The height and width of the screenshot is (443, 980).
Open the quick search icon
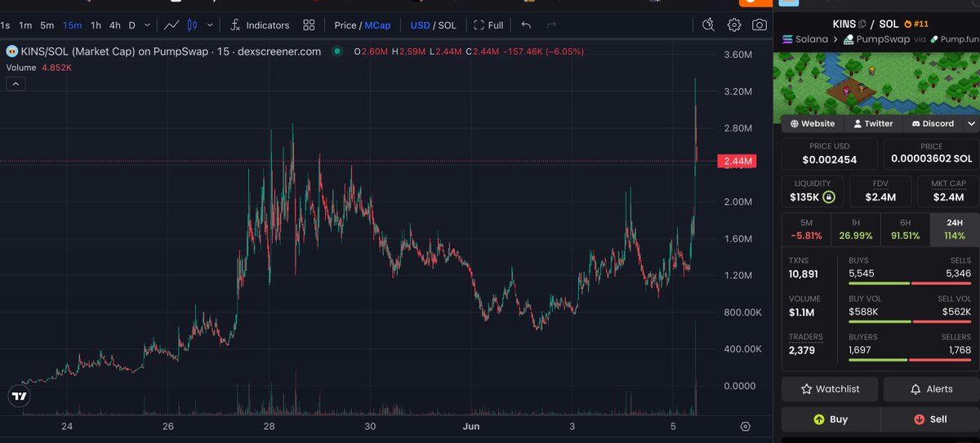[x=709, y=24]
